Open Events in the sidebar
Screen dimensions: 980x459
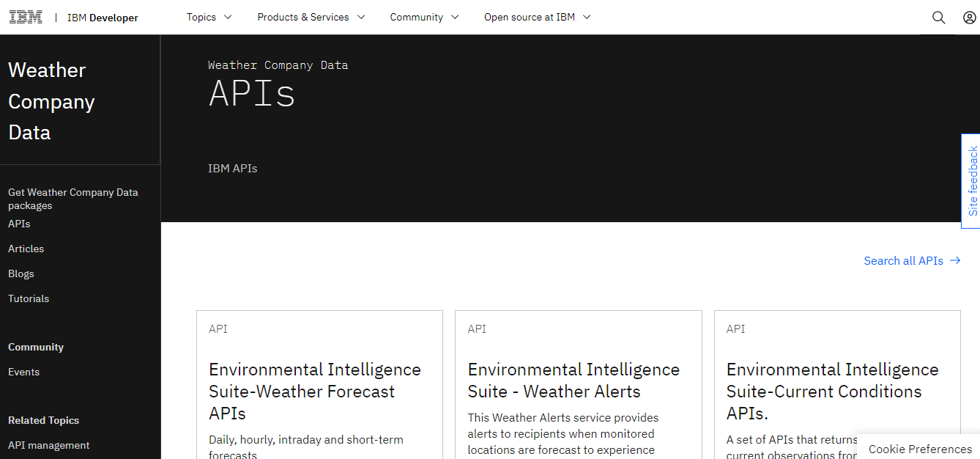point(24,372)
